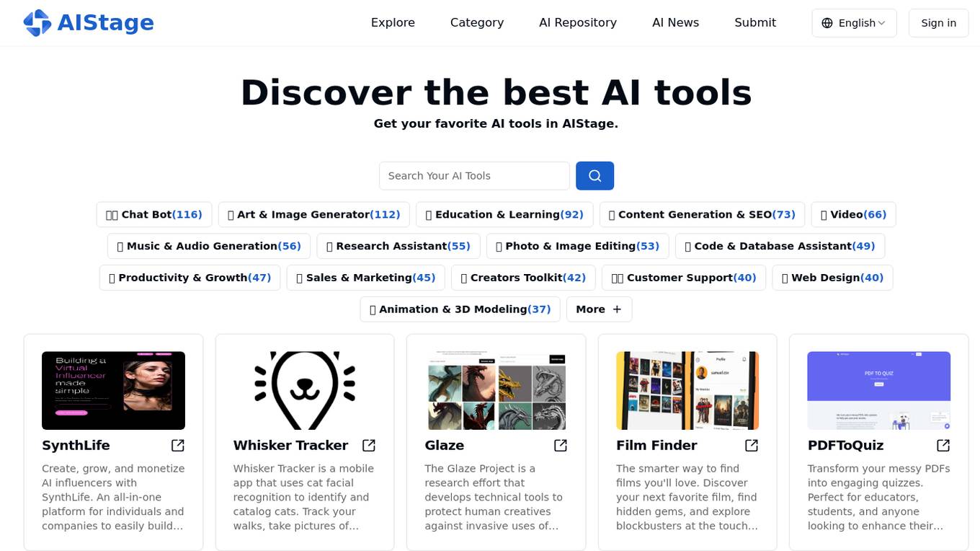Open Research Assistant category
Image resolution: width=980 pixels, height=551 pixels.
(398, 247)
